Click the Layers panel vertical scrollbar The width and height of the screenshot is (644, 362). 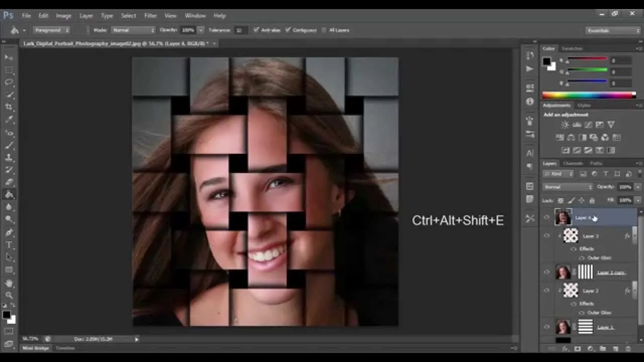pos(640,271)
